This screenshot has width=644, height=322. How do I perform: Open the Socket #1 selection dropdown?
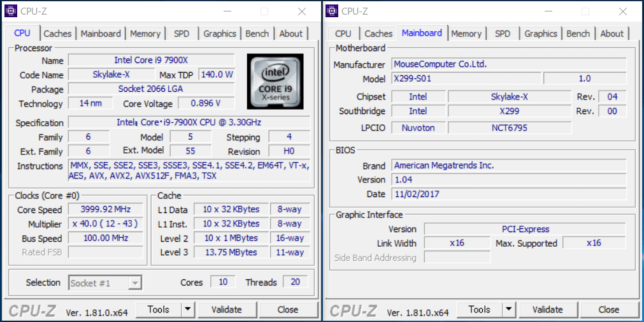pos(105,283)
